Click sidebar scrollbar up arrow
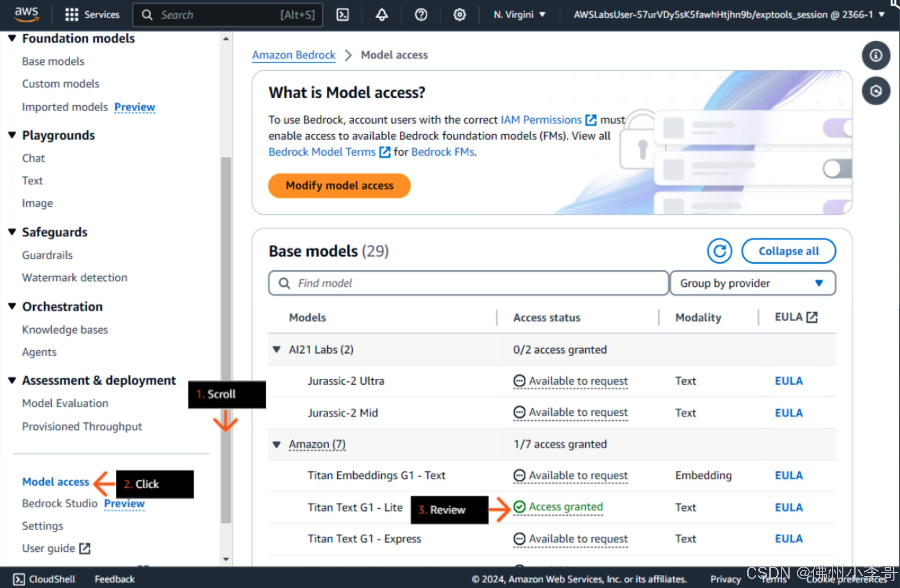This screenshot has width=900, height=588. click(x=226, y=39)
